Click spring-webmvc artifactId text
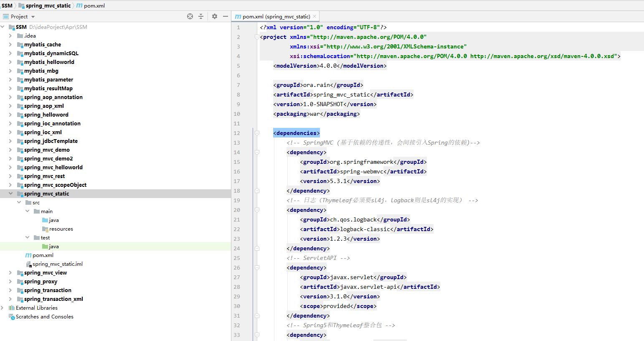 click(362, 171)
